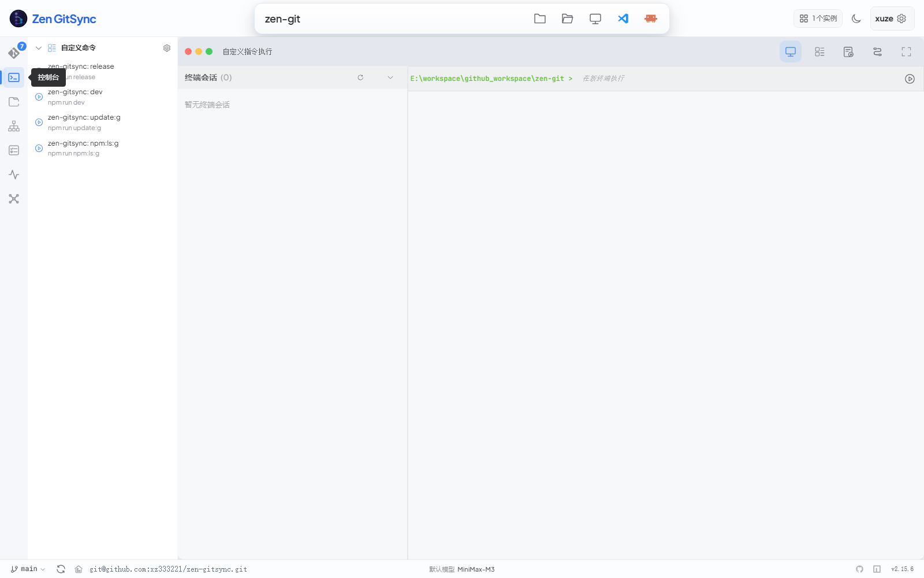Image resolution: width=924 pixels, height=578 pixels.
Task: Click the xuze user button
Action: click(x=892, y=18)
